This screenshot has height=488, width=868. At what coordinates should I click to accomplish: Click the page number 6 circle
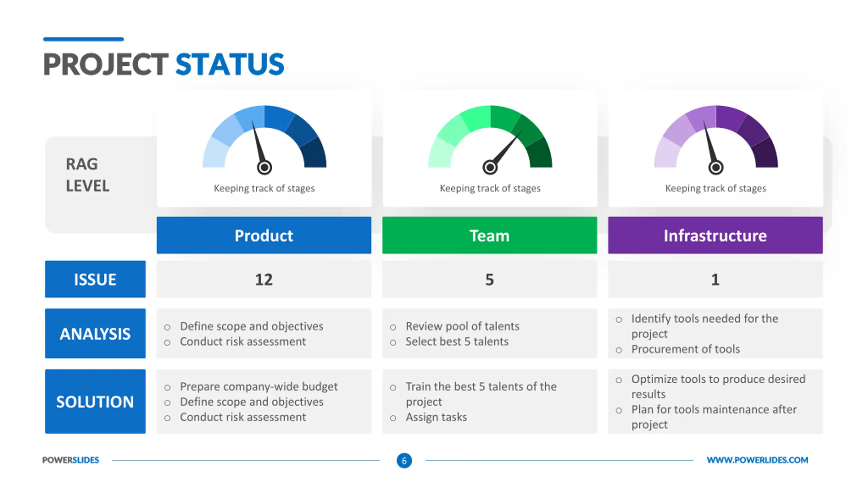pos(404,460)
